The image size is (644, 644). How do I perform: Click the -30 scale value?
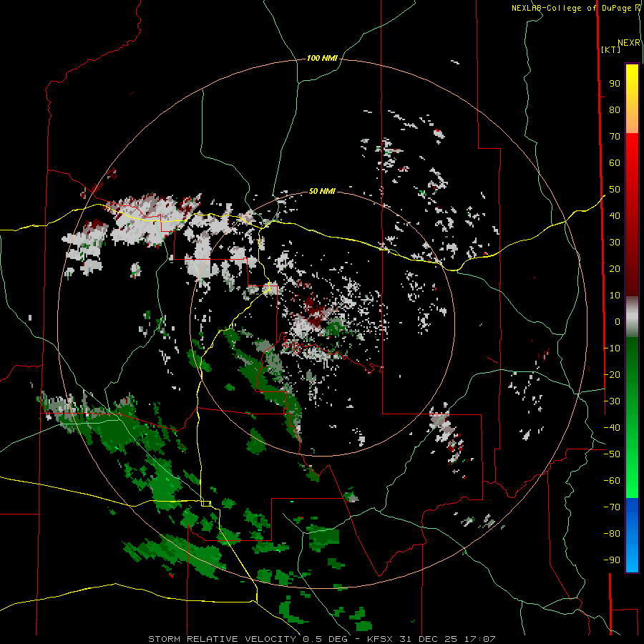612,401
